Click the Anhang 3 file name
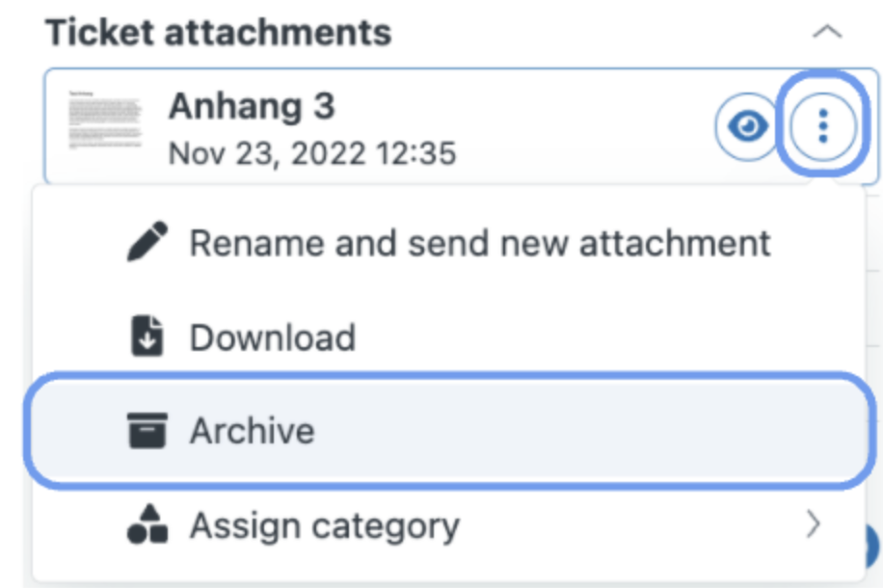The height and width of the screenshot is (588, 883). coord(252,106)
